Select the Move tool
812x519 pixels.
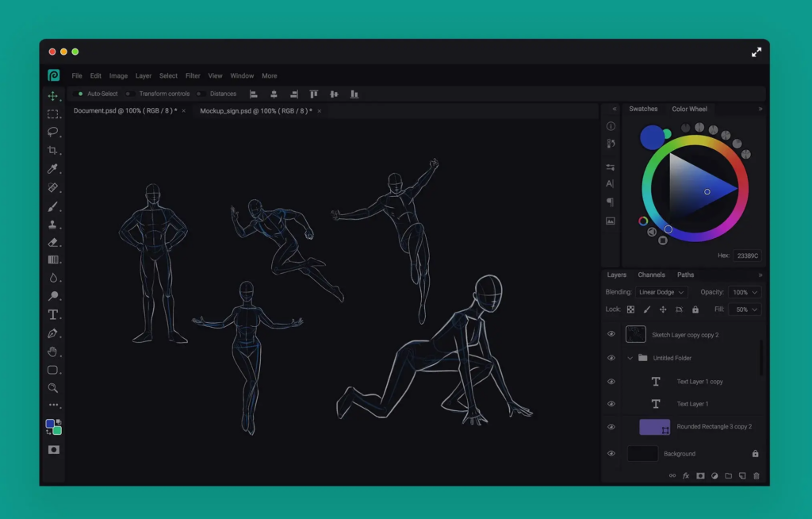coord(53,96)
